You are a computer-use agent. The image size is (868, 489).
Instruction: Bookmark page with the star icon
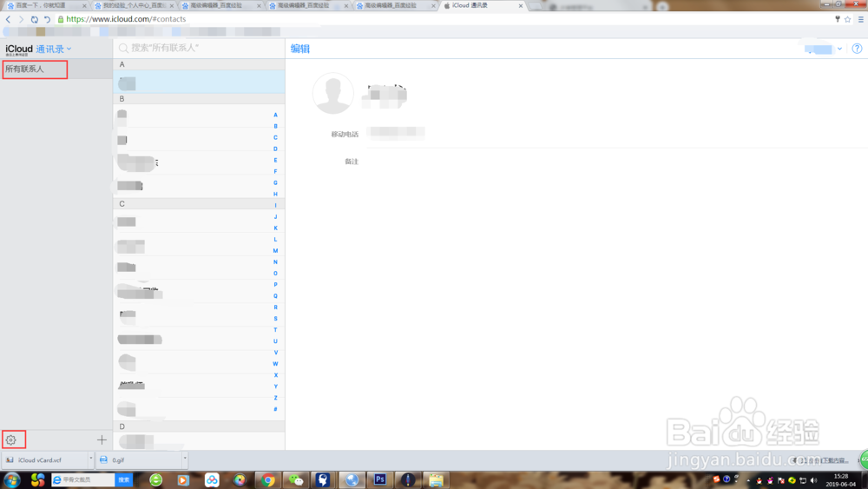pyautogui.click(x=847, y=19)
